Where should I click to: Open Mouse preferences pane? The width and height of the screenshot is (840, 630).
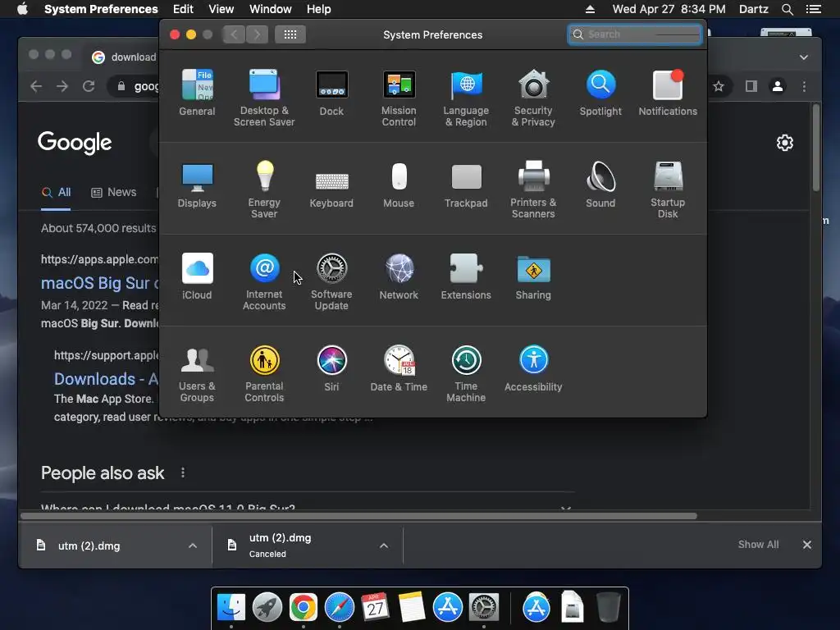pyautogui.click(x=399, y=185)
